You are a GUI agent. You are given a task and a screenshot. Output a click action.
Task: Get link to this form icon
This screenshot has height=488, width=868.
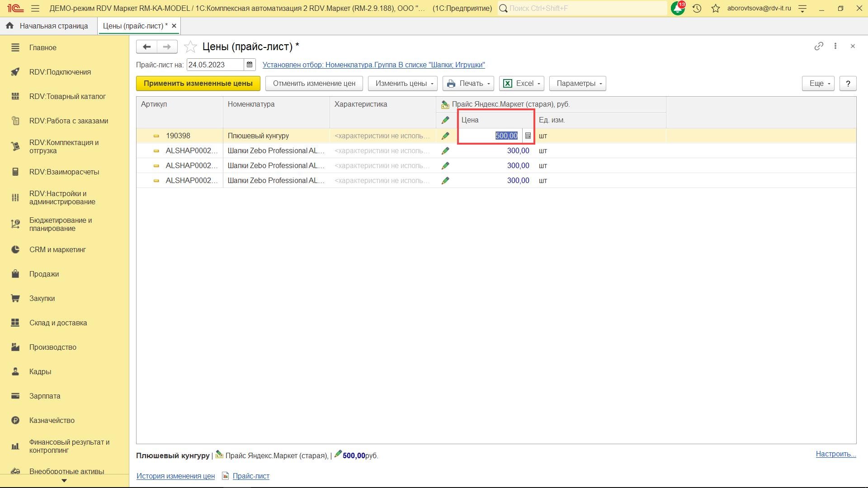pos(819,46)
